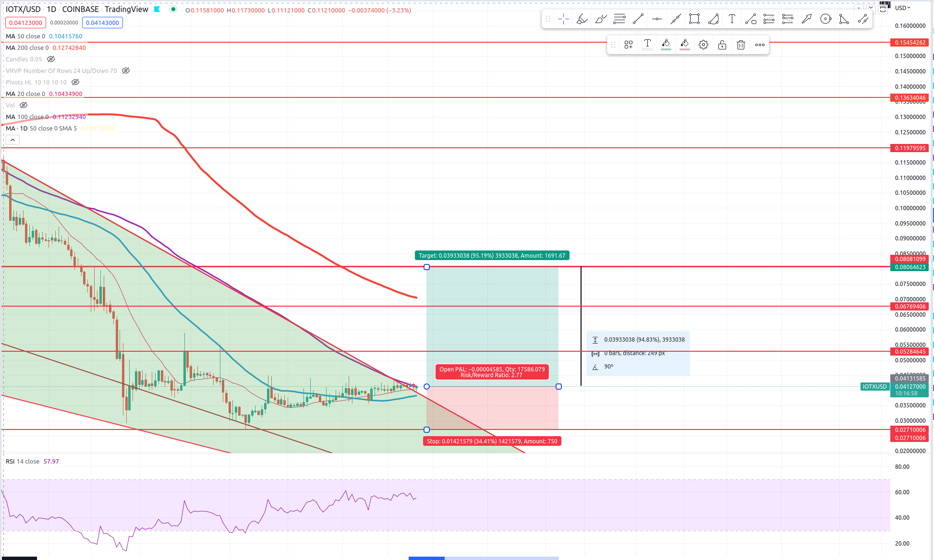The image size is (934, 560).
Task: Click the sell price 0.04123000 button
Action: point(25,23)
